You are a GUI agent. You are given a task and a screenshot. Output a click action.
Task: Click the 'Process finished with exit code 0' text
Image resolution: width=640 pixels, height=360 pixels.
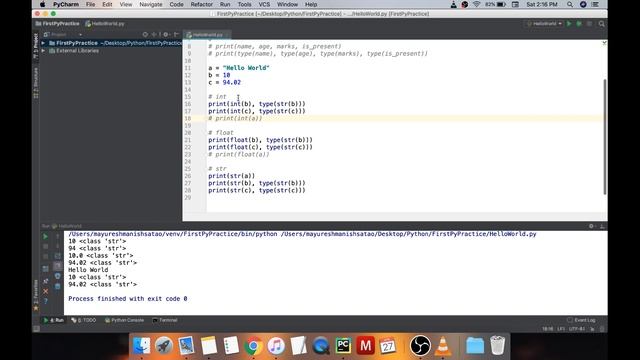[x=128, y=299]
